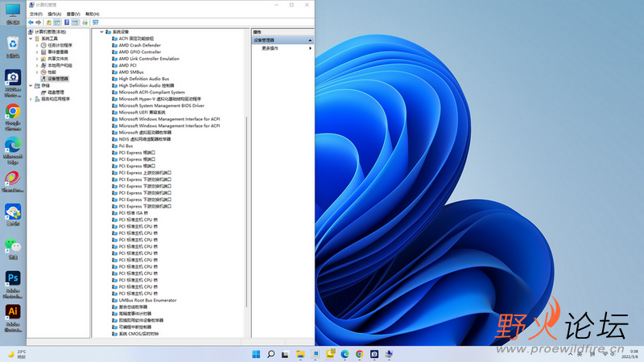644x362 pixels.
Task: Select AMD GPIO Controller device
Action: click(x=139, y=52)
